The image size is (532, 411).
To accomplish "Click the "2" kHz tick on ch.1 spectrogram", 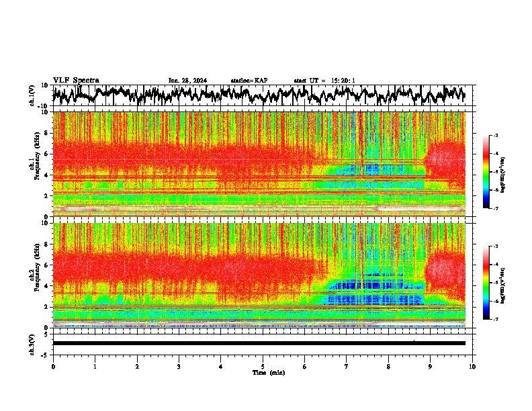I will click(46, 195).
